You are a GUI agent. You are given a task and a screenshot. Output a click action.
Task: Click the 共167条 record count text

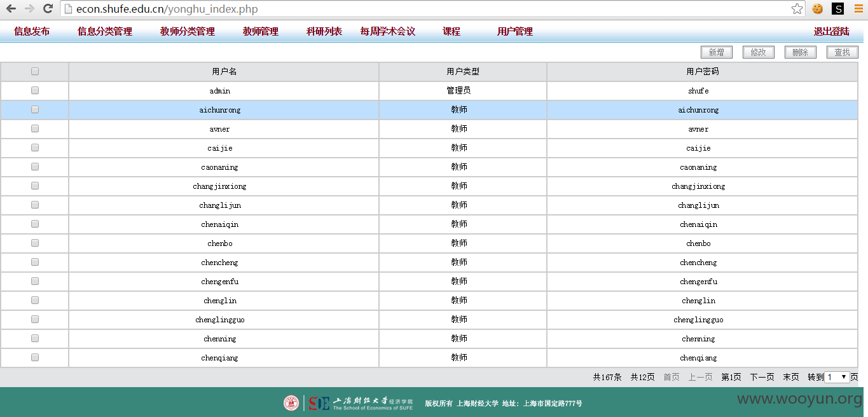[607, 377]
